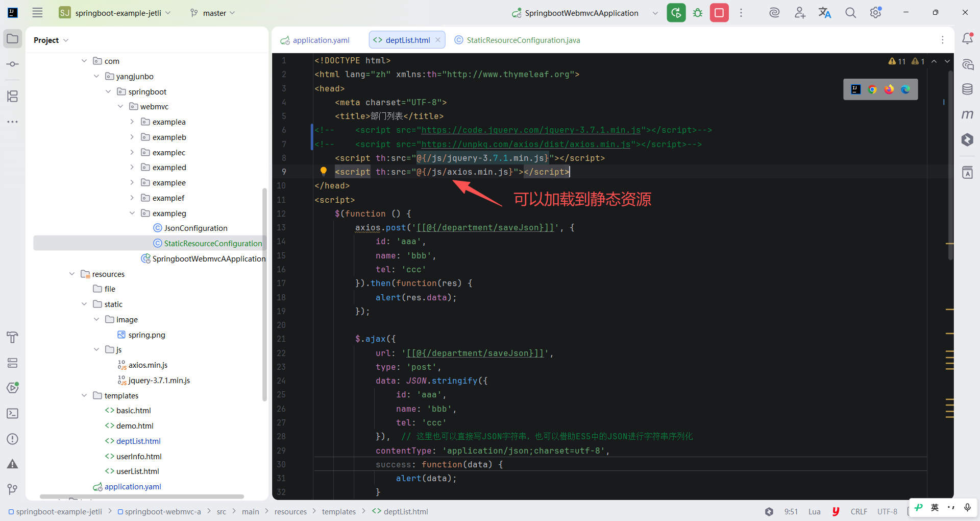Open the Code With Me icon
This screenshot has height=521, width=980.
click(800, 13)
